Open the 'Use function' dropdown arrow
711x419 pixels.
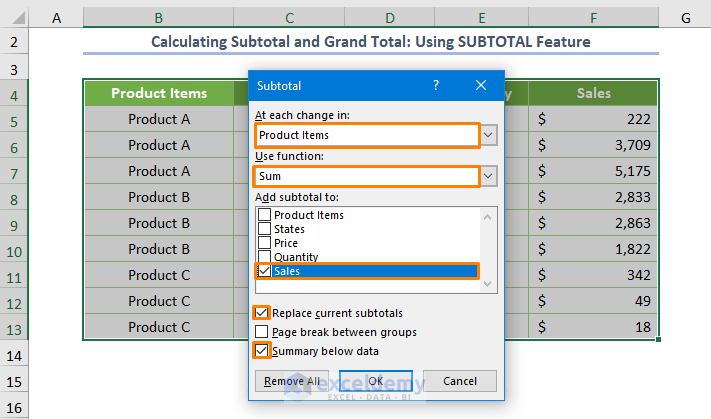(x=488, y=176)
